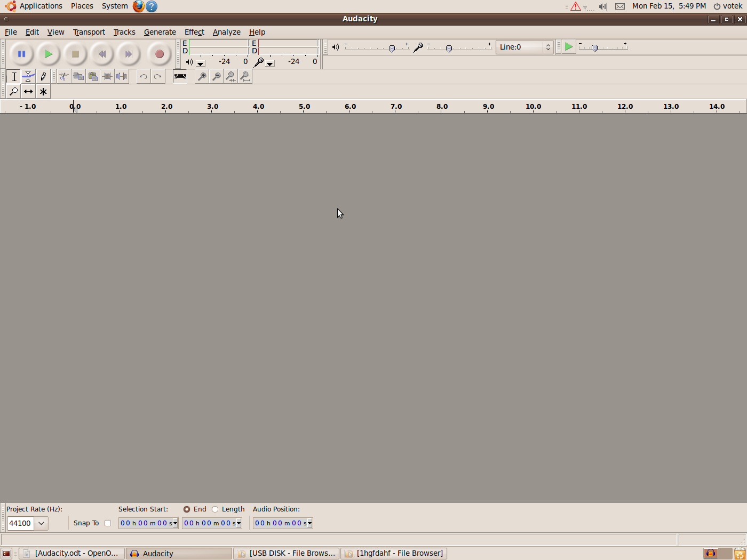Start recording with the red Record button
Screen dimensions: 747x560
pyautogui.click(x=159, y=54)
